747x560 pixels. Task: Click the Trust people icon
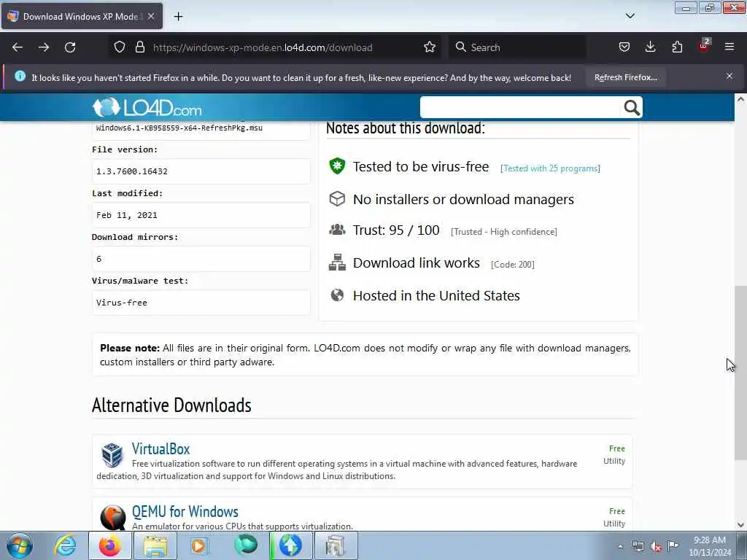(x=337, y=230)
